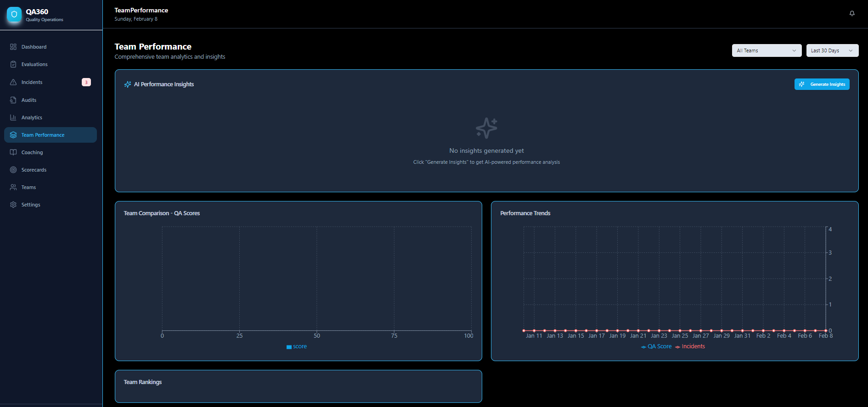Click the Team Rankings heading
This screenshot has width=868, height=407.
point(143,382)
